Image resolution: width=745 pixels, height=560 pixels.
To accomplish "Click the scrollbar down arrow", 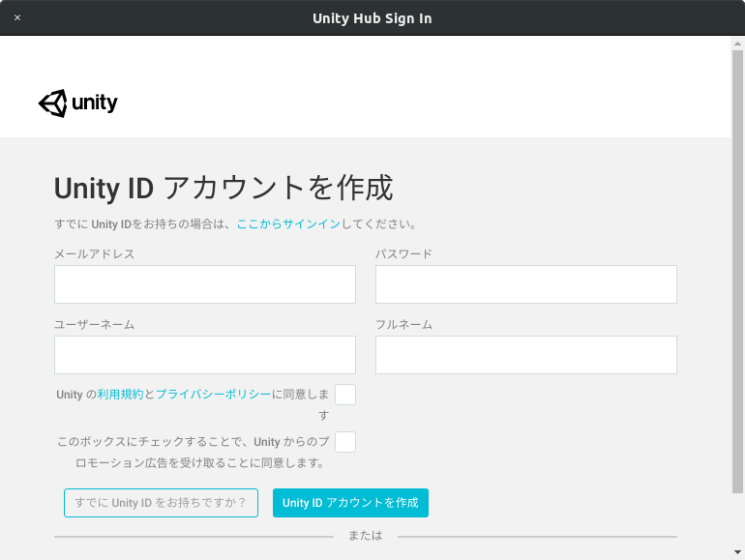I will click(737, 552).
